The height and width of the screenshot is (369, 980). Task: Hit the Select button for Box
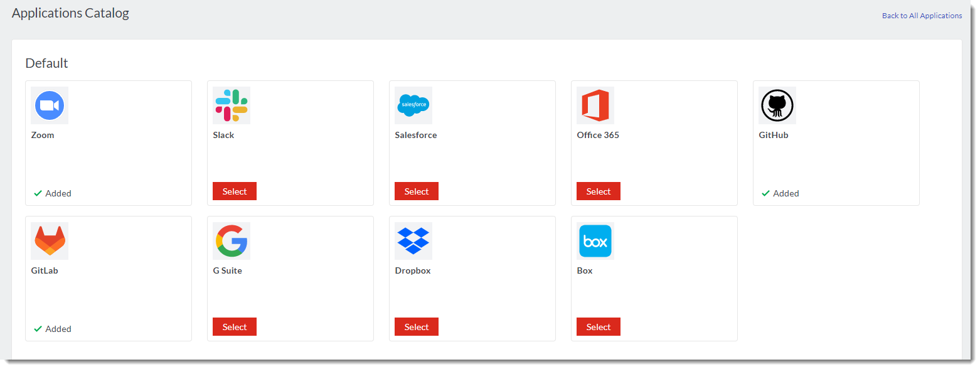pos(599,327)
